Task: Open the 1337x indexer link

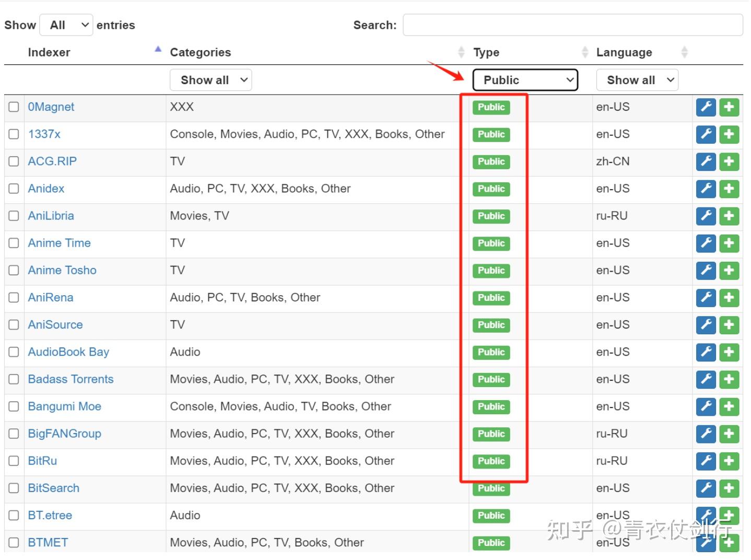Action: click(44, 134)
